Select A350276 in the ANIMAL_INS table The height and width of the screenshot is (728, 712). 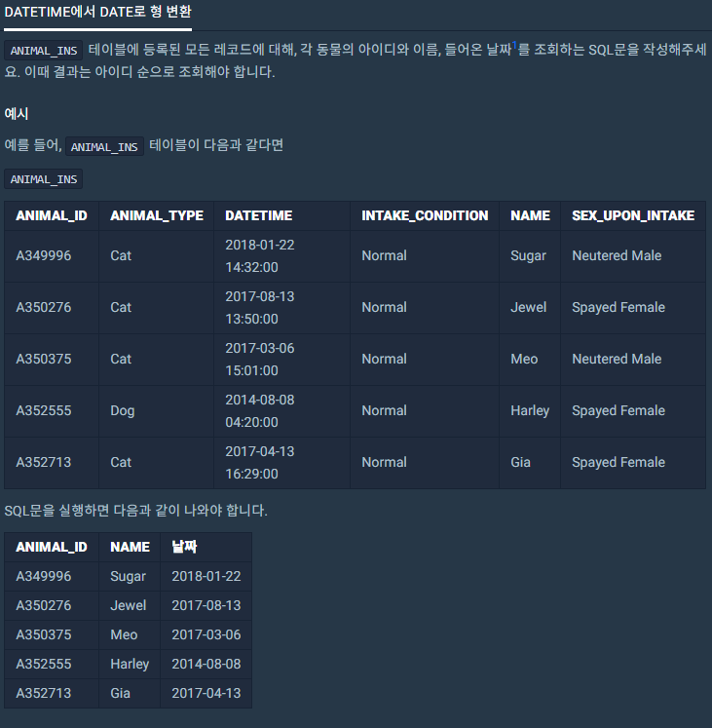[x=44, y=307]
